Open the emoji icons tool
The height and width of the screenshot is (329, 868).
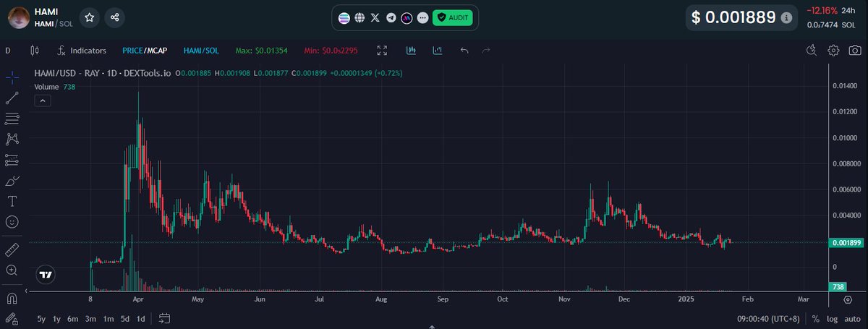pyautogui.click(x=12, y=221)
